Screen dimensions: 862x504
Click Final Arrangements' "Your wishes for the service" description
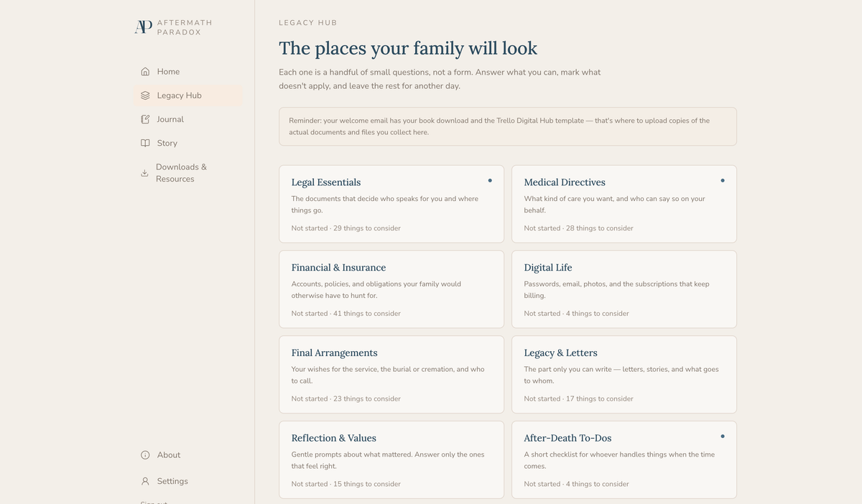[x=388, y=375]
